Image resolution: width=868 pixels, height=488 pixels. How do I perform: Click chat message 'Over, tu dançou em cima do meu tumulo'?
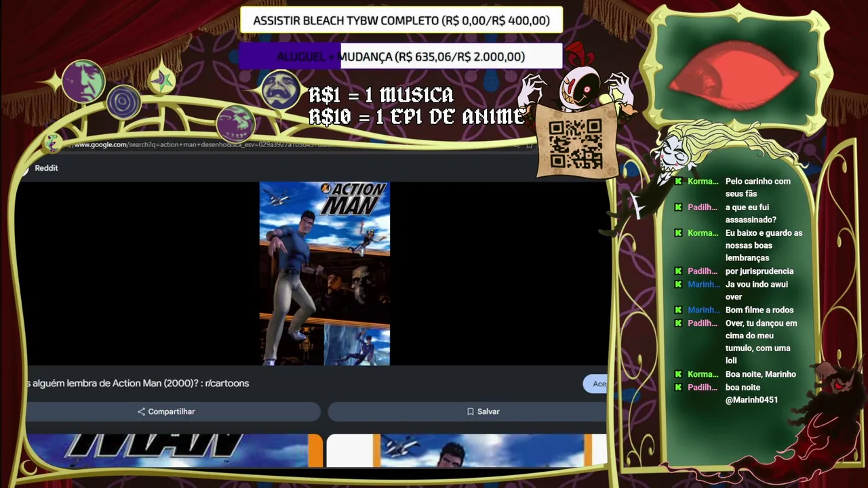pos(762,342)
